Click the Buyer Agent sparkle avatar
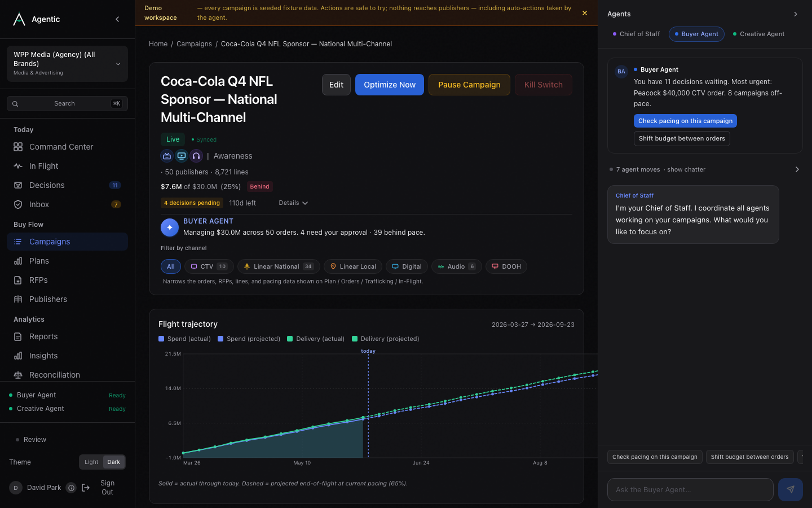Viewport: 812px width, 508px height. tap(170, 227)
